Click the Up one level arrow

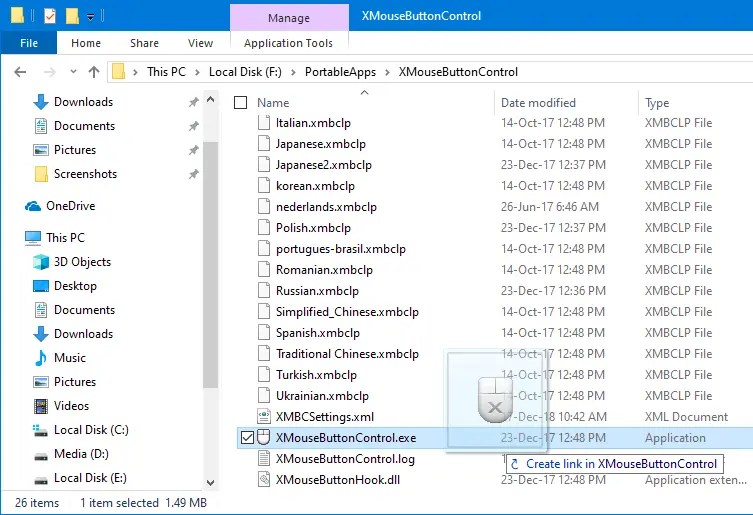[x=94, y=72]
